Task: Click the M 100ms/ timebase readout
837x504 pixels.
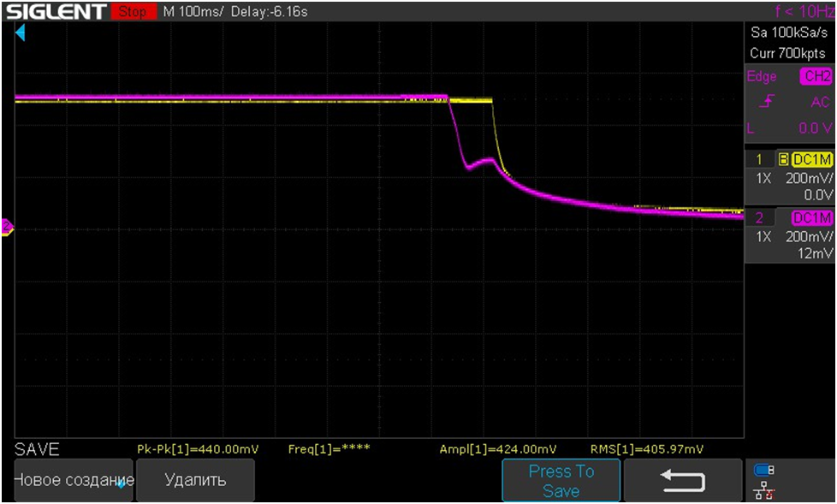Action: pyautogui.click(x=193, y=11)
